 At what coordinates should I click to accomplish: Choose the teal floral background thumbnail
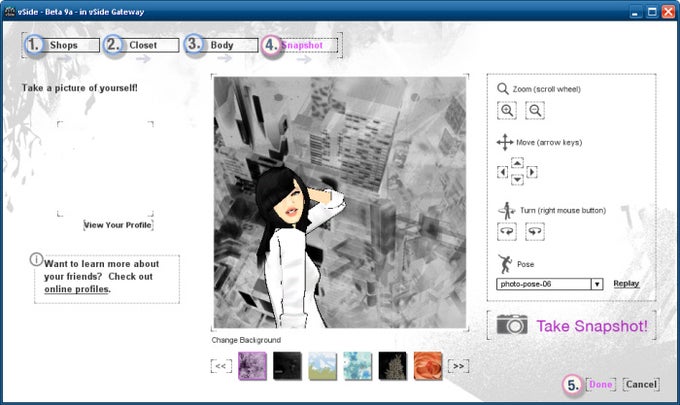[357, 366]
